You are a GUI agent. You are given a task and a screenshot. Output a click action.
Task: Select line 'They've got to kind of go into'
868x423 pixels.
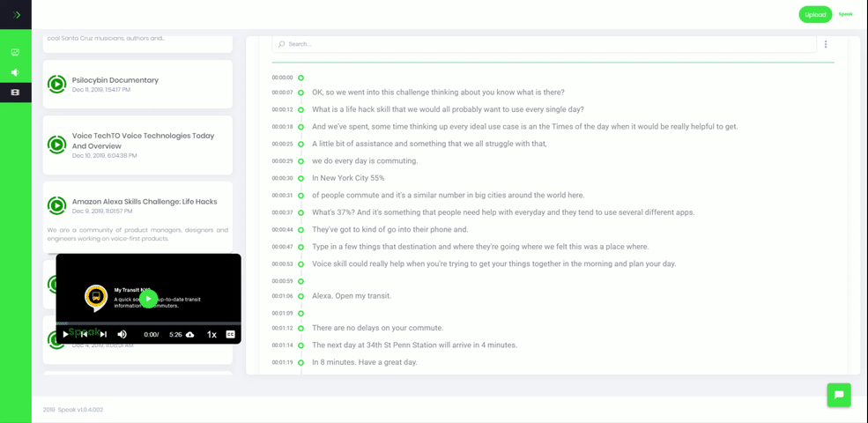(390, 230)
